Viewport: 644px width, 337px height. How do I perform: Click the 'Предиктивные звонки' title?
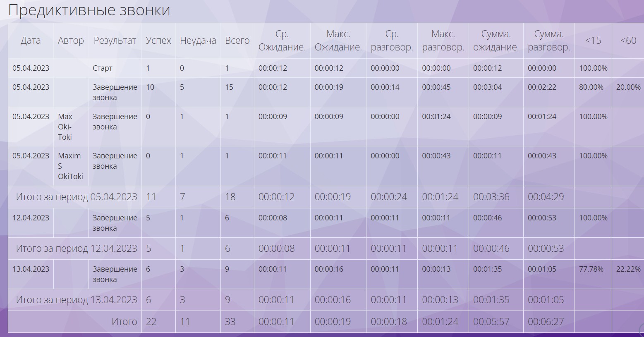pyautogui.click(x=89, y=10)
